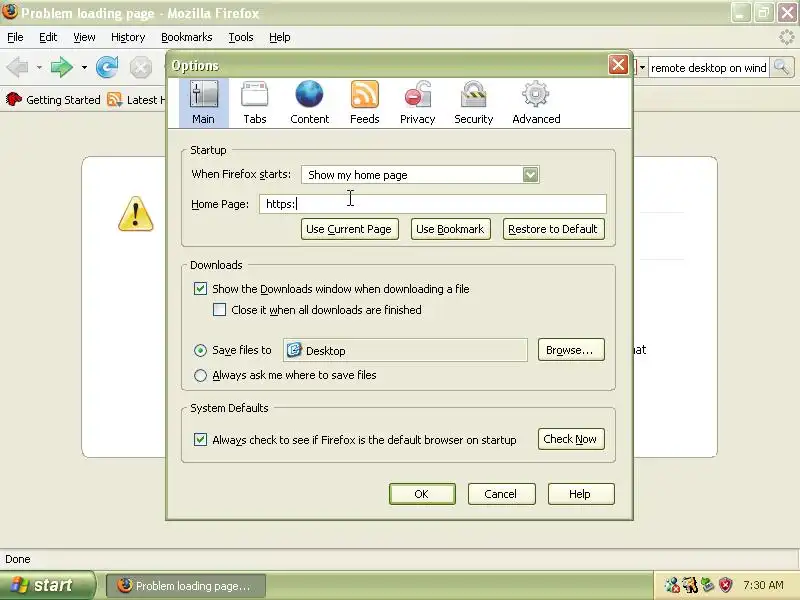Image resolution: width=800 pixels, height=600 pixels.
Task: Open the Getting Started bookmark
Action: (x=53, y=100)
